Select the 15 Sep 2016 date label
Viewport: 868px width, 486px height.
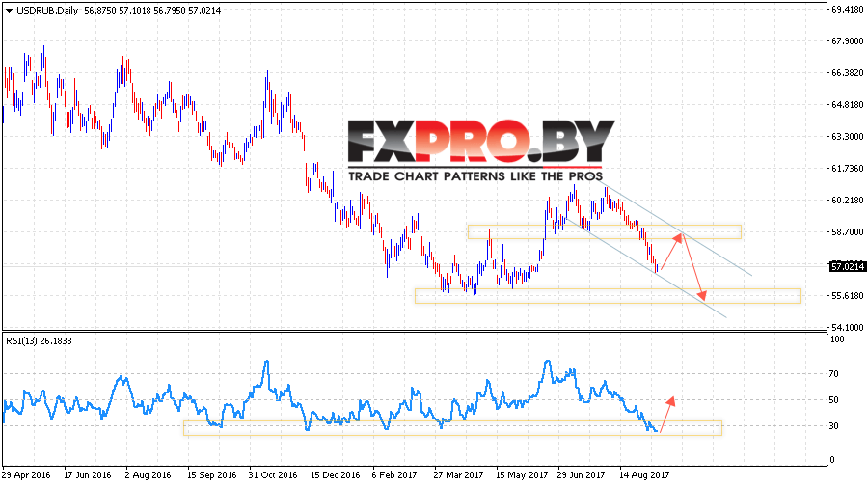click(211, 475)
